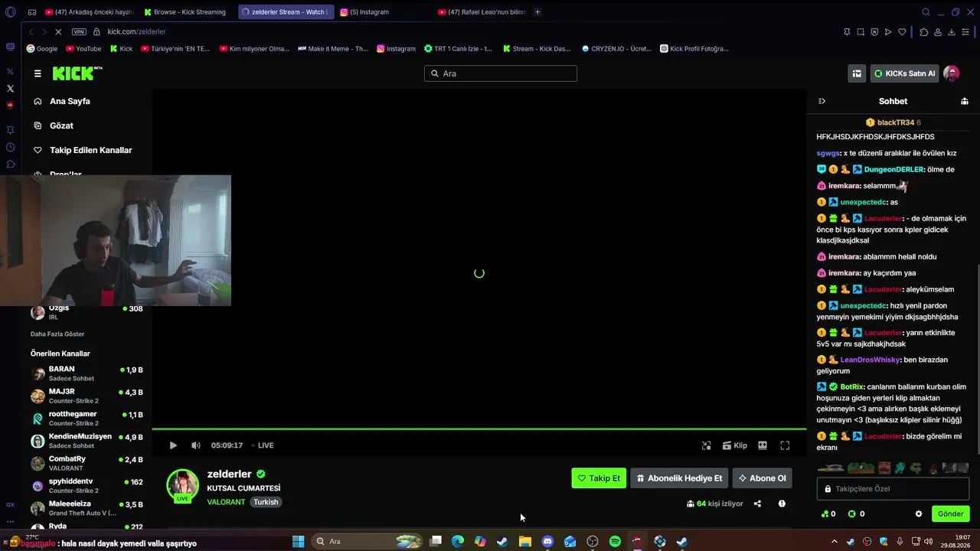
Task: Click the VALORANT category link
Action: point(226,502)
